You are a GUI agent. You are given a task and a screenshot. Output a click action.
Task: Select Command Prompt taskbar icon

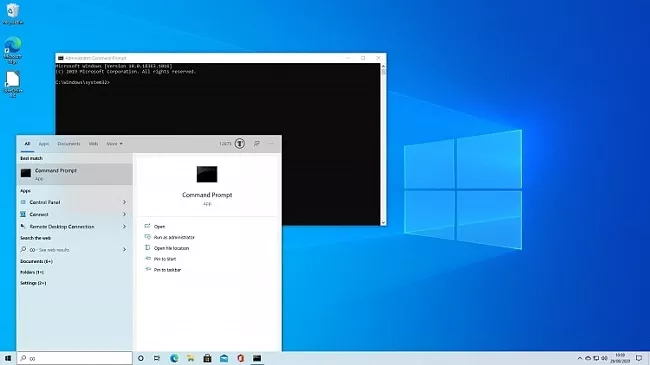257,358
